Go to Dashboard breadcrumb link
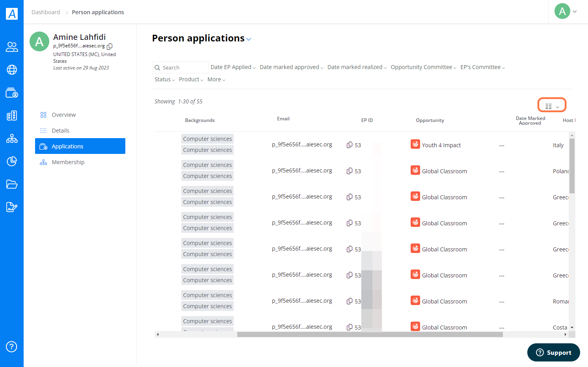 point(46,12)
